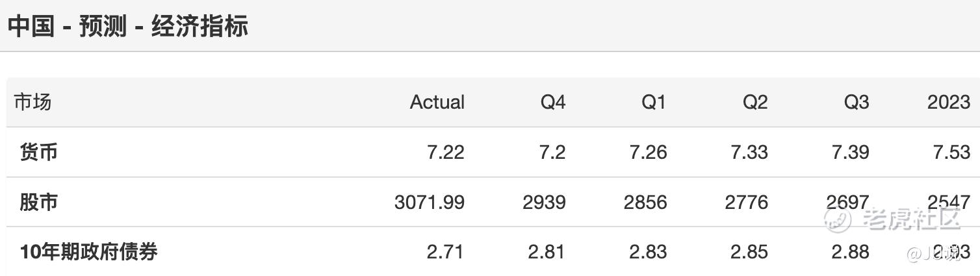The image size is (980, 276).
Task: Open the 货币 row link
Action: tap(38, 152)
